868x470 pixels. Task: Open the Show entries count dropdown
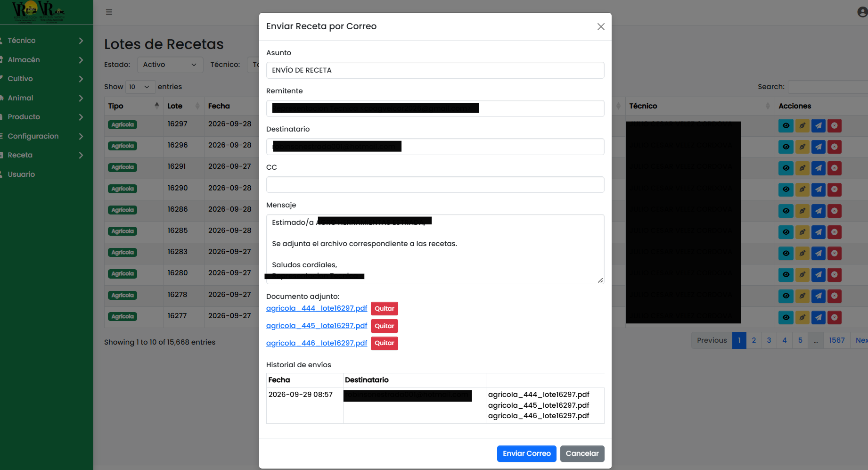[x=140, y=87]
